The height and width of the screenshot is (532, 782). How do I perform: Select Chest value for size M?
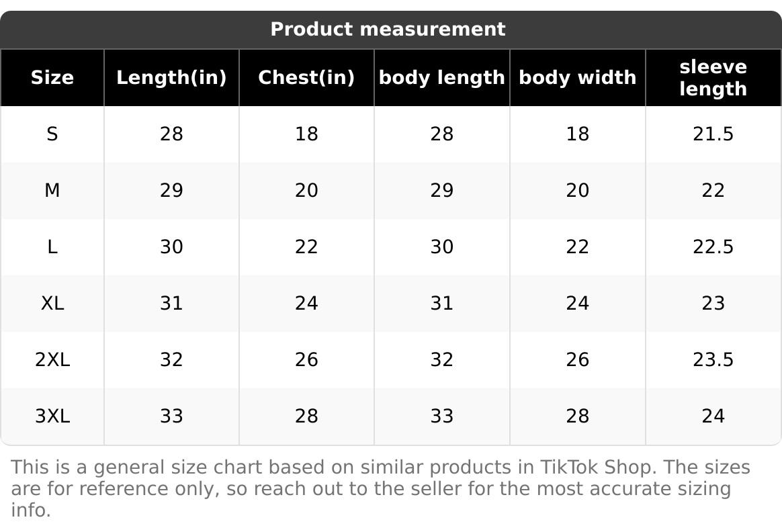coord(306,191)
